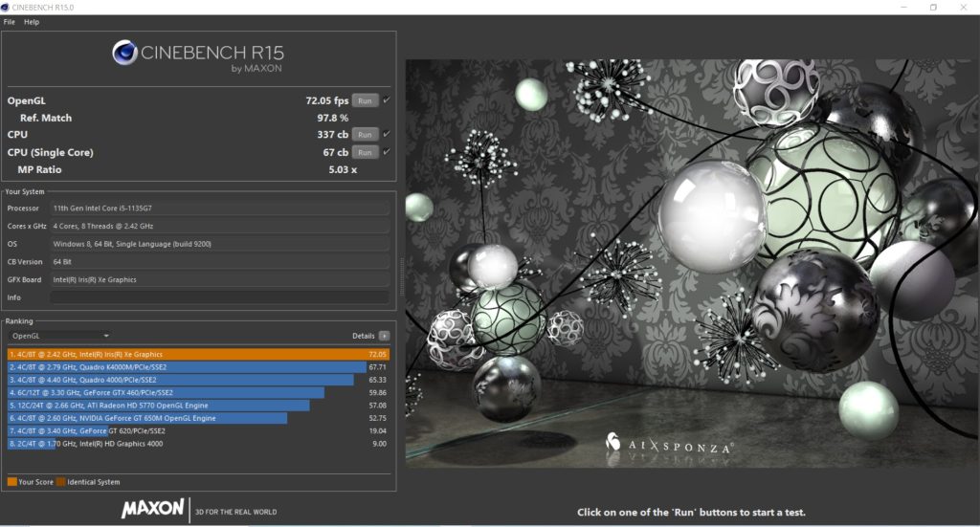This screenshot has height=527, width=980.
Task: Click the Ref. Match value 97.8 %
Action: [332, 118]
